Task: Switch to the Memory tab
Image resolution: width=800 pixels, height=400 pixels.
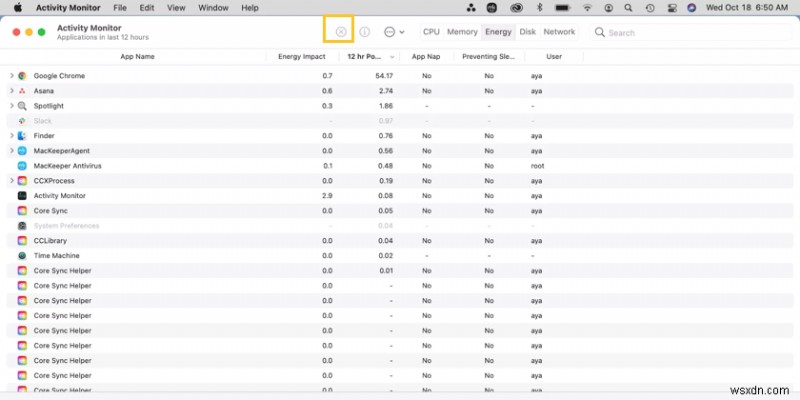Action: tap(462, 32)
